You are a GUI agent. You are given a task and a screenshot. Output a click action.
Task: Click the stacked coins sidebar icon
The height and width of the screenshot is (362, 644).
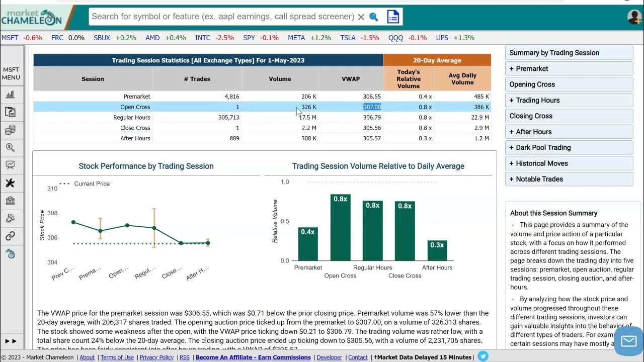[x=10, y=130]
